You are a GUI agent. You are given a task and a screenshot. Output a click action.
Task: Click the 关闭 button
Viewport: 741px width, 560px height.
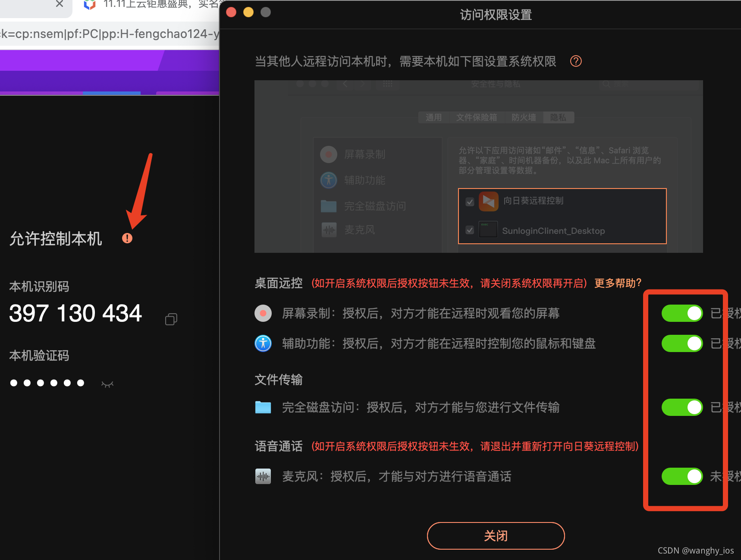pyautogui.click(x=496, y=536)
